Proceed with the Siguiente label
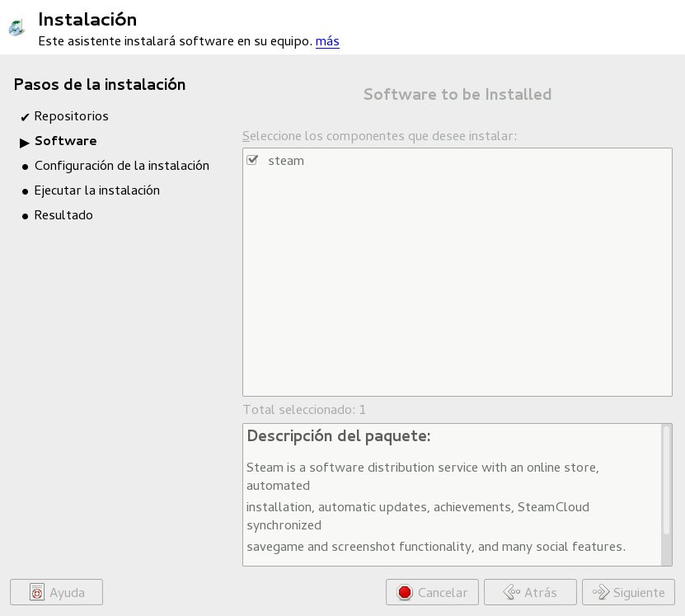Viewport: 685px width, 616px height. point(639,593)
